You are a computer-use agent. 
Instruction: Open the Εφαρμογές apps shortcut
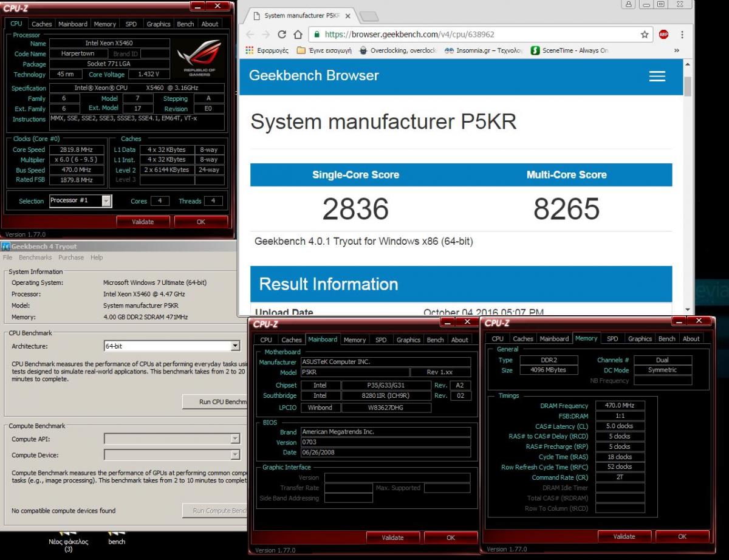click(267, 50)
